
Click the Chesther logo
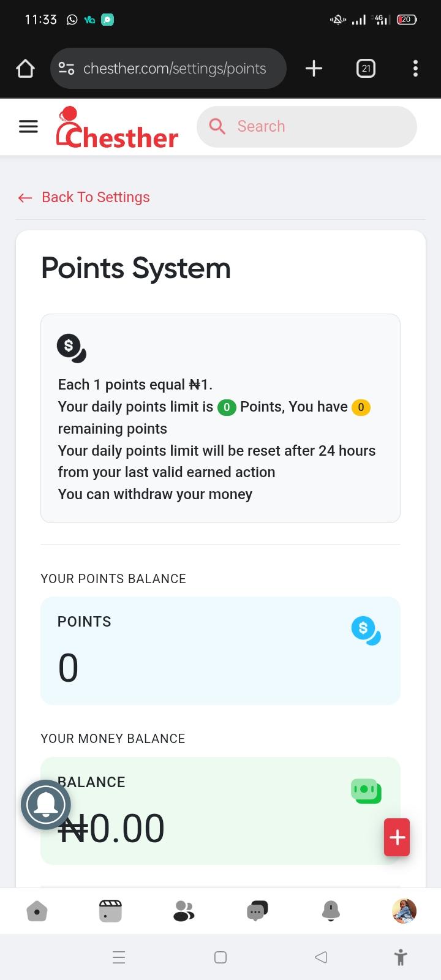point(117,127)
